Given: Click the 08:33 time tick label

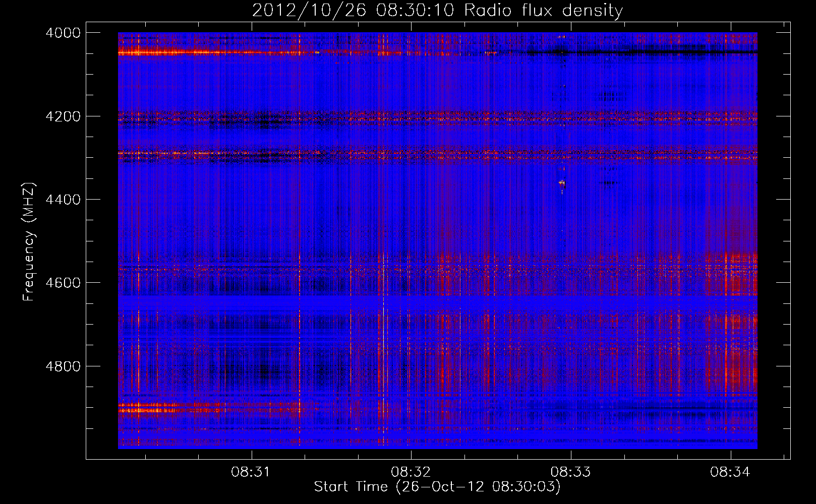Looking at the screenshot, I should pos(570,472).
